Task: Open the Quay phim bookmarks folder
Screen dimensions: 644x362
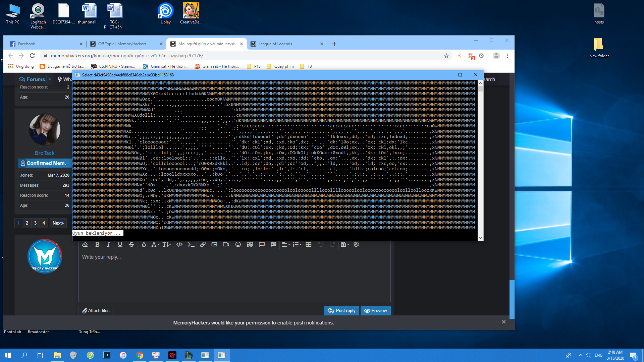Action: tap(280, 66)
